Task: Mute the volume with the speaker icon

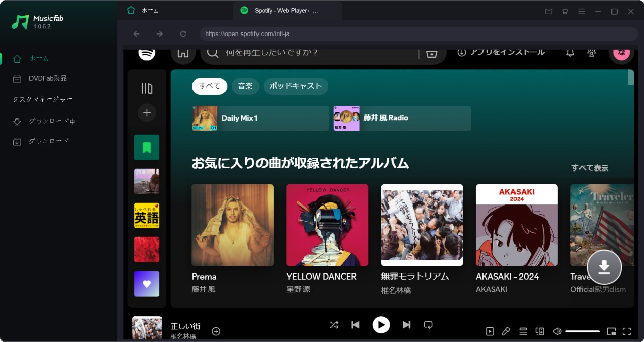Action: [557, 331]
